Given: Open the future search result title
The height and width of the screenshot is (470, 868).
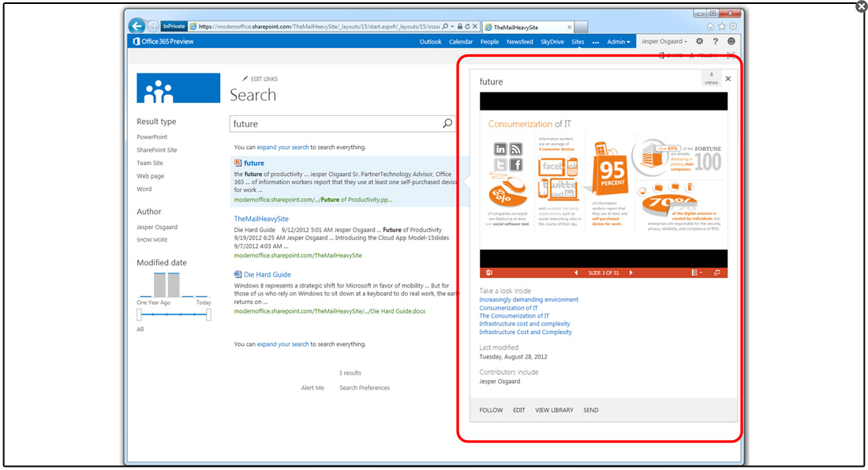Looking at the screenshot, I should coord(253,163).
